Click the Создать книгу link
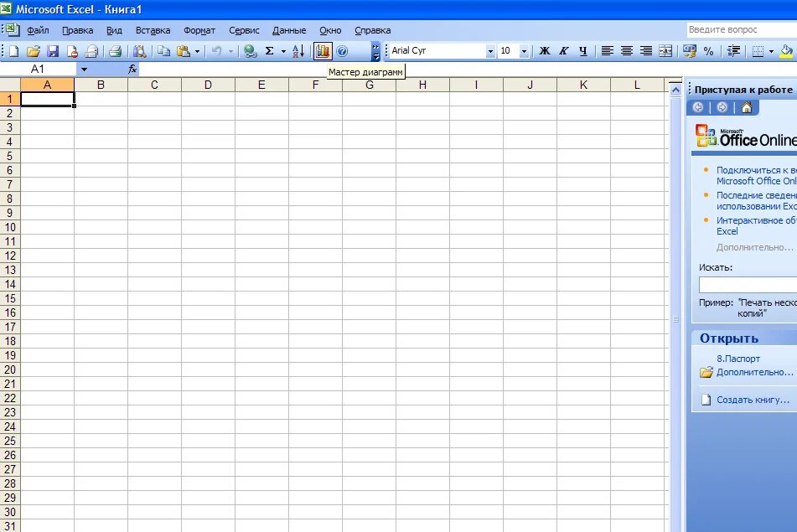 click(x=753, y=400)
